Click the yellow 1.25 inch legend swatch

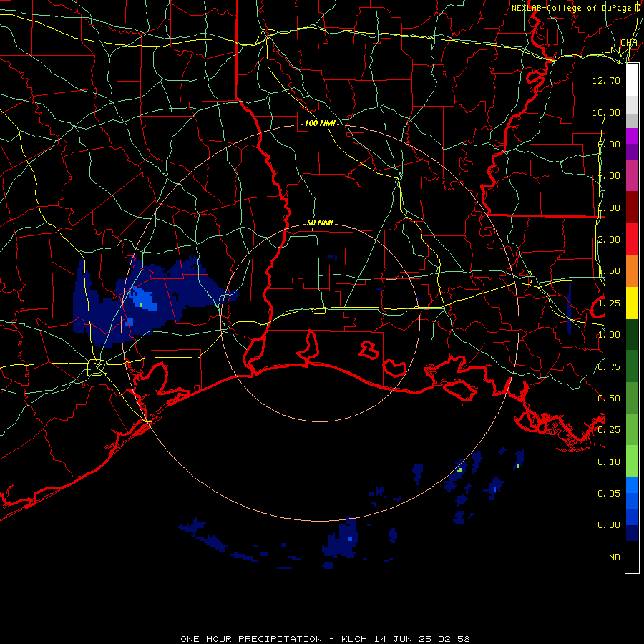pos(632,303)
